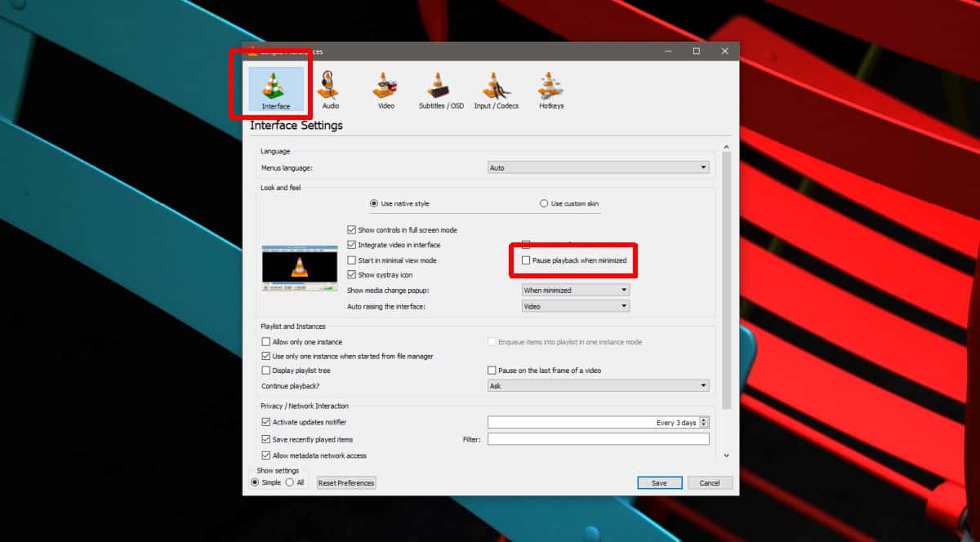
Task: Maximize the preferences window
Action: [x=696, y=51]
